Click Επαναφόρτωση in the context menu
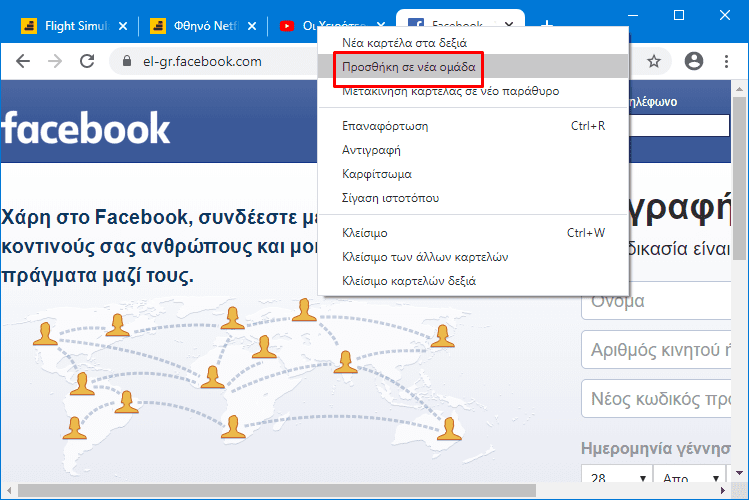The height and width of the screenshot is (500, 749). [x=473, y=126]
